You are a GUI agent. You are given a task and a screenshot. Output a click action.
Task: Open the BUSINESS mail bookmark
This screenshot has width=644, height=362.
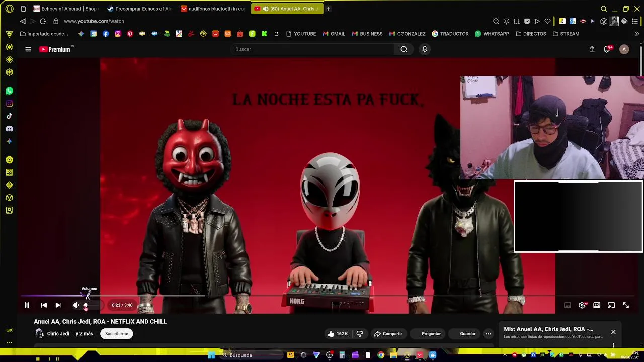point(367,34)
